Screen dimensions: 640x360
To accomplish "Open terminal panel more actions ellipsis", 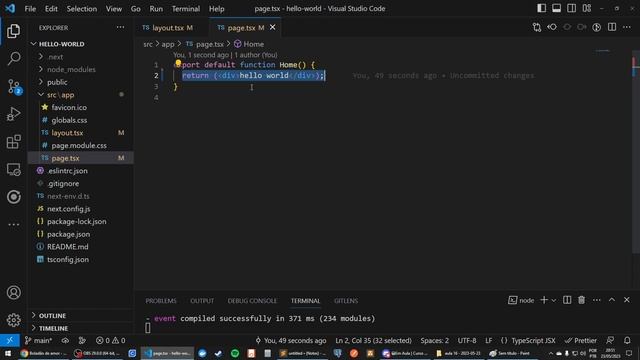I will coord(597,300).
